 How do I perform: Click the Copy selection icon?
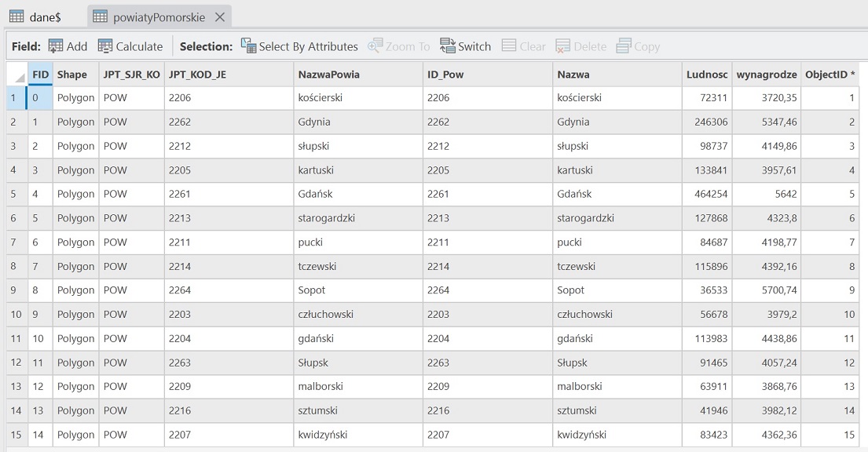point(624,46)
